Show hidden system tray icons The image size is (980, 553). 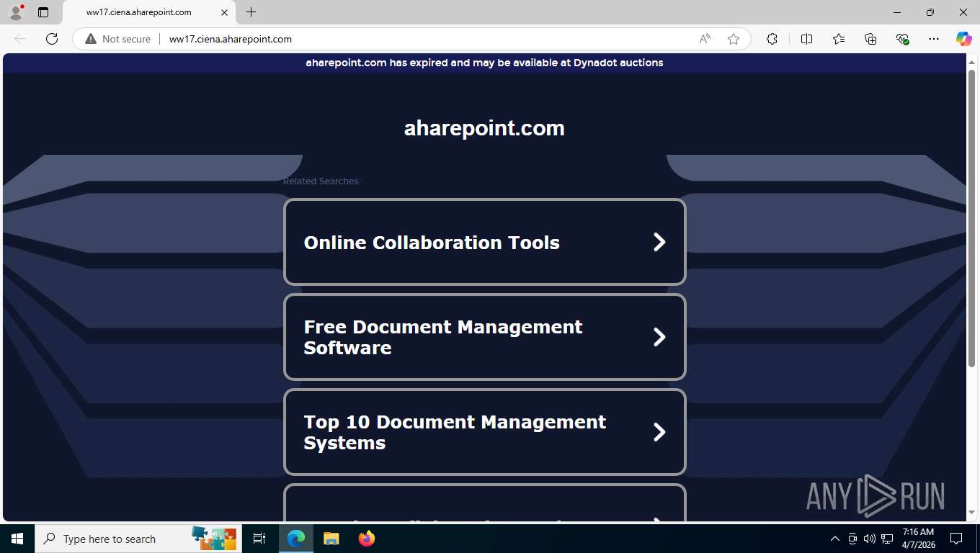pyautogui.click(x=834, y=539)
